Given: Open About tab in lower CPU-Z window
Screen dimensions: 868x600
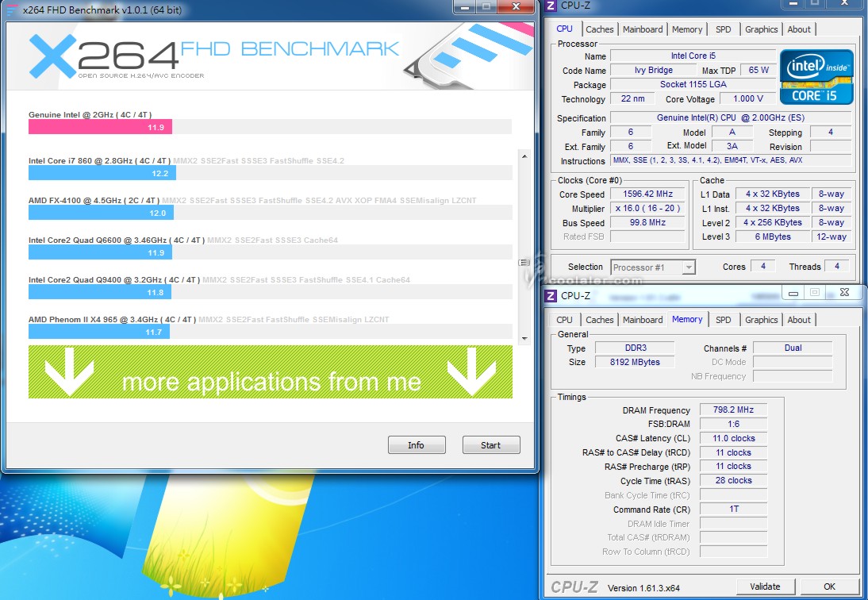Looking at the screenshot, I should pos(799,320).
